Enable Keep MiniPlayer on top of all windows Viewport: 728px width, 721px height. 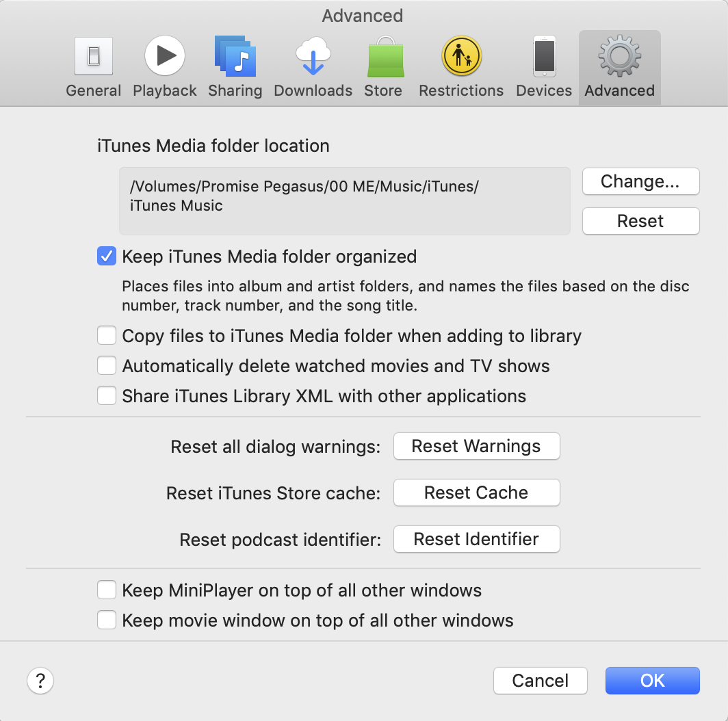pos(107,590)
